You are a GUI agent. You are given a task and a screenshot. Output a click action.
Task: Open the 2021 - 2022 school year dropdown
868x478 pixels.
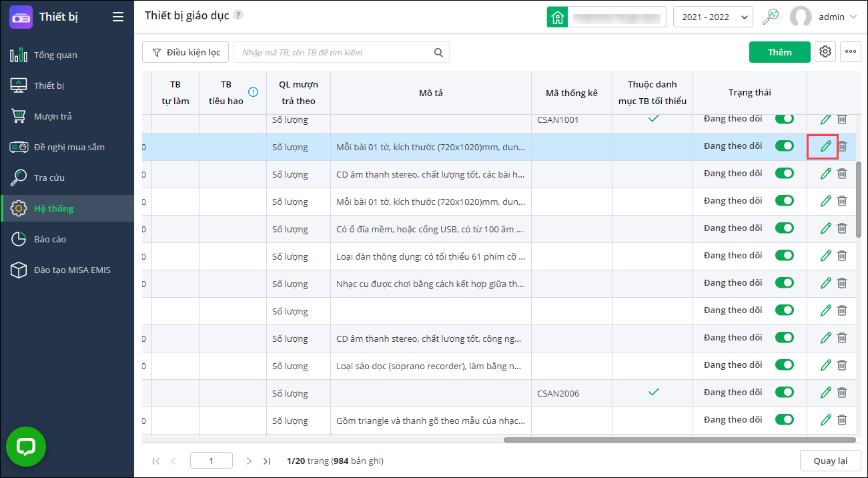pos(713,17)
